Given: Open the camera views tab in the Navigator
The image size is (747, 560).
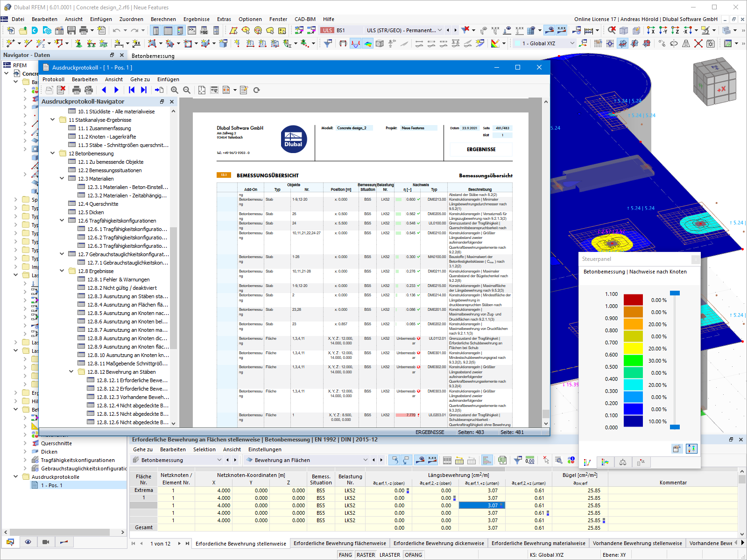Looking at the screenshot, I should 46,542.
